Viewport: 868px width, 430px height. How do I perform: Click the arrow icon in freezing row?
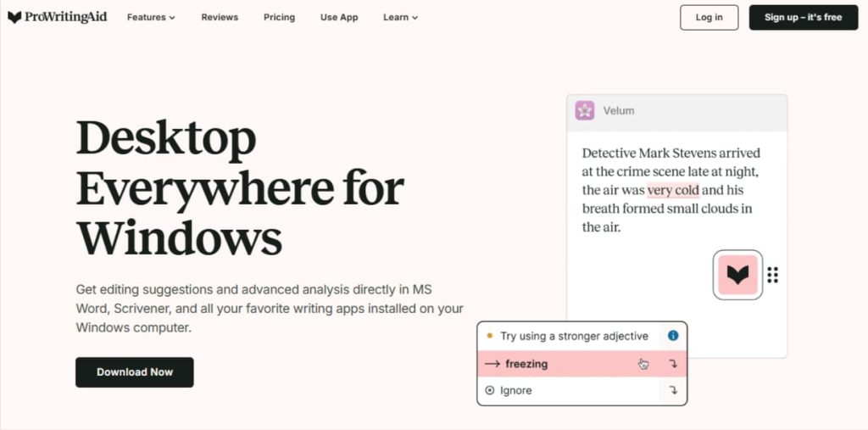coord(673,364)
